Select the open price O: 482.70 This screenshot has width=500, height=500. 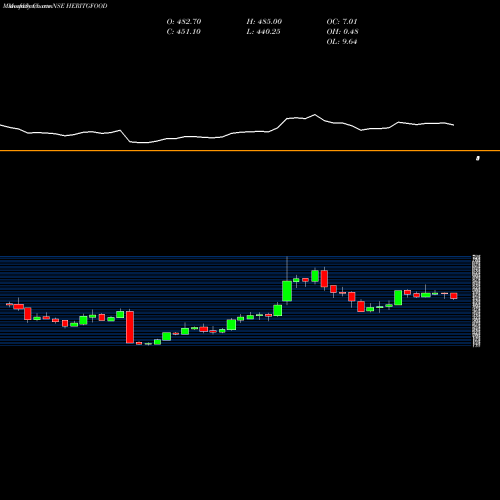184,22
